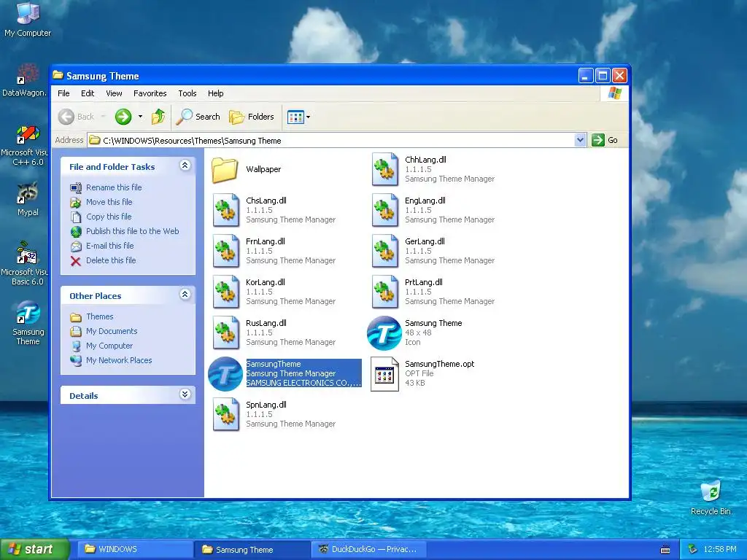Viewport: 747px width, 560px height.
Task: Open the Favorites menu
Action: click(x=150, y=93)
